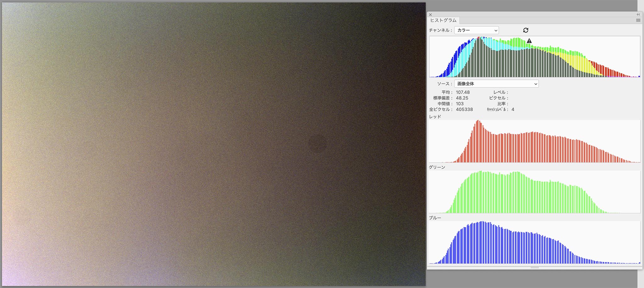The width and height of the screenshot is (644, 288).
Task: Click the 全ピクセル value 405338
Action: [x=464, y=109]
